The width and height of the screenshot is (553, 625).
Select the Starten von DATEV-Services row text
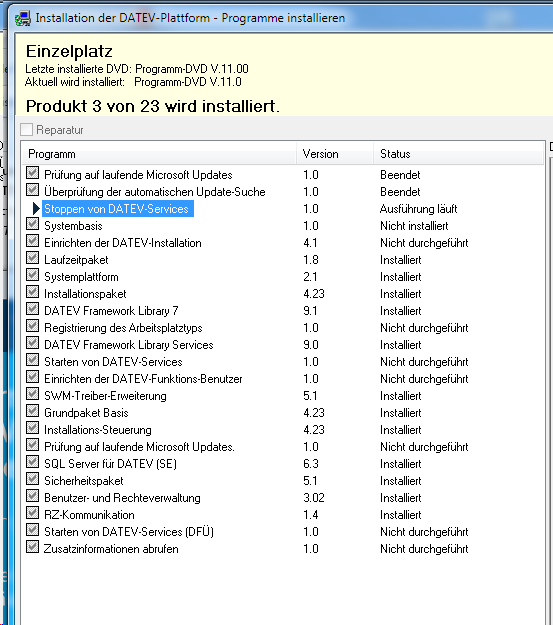(113, 362)
